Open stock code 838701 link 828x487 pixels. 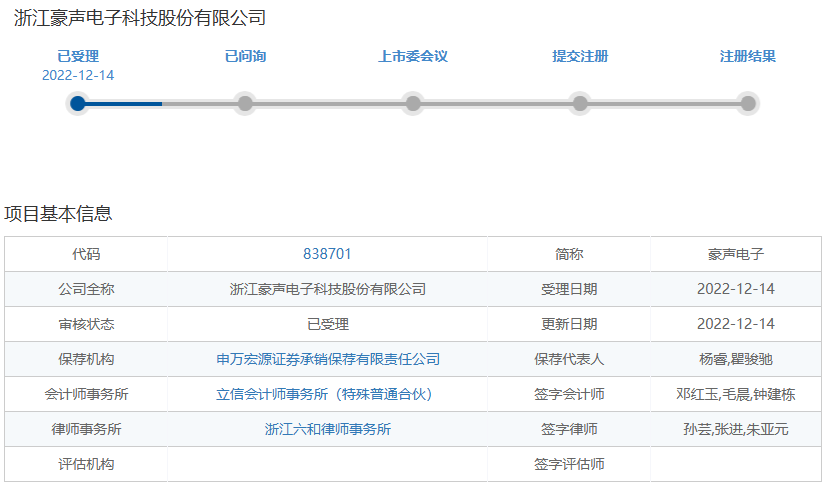(x=327, y=254)
